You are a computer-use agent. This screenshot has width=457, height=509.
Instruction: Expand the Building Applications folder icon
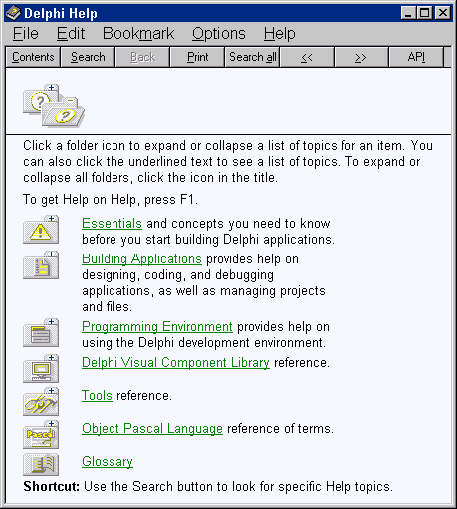(x=41, y=265)
